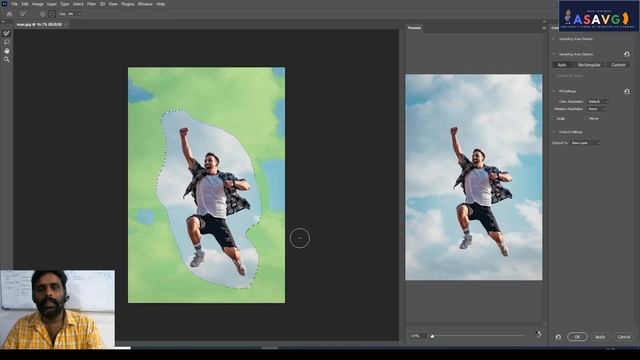Choose subtract-from-sampling-area brush mode
Image resolution: width=640 pixels, height=360 pixels.
52,14
